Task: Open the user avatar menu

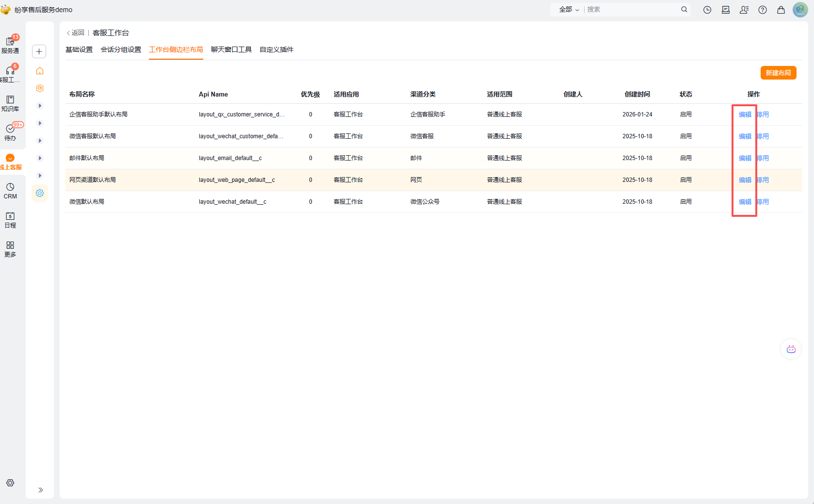Action: pyautogui.click(x=800, y=10)
